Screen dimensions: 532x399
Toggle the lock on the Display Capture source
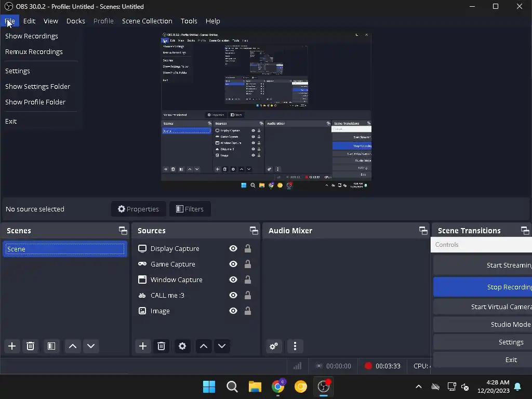248,249
